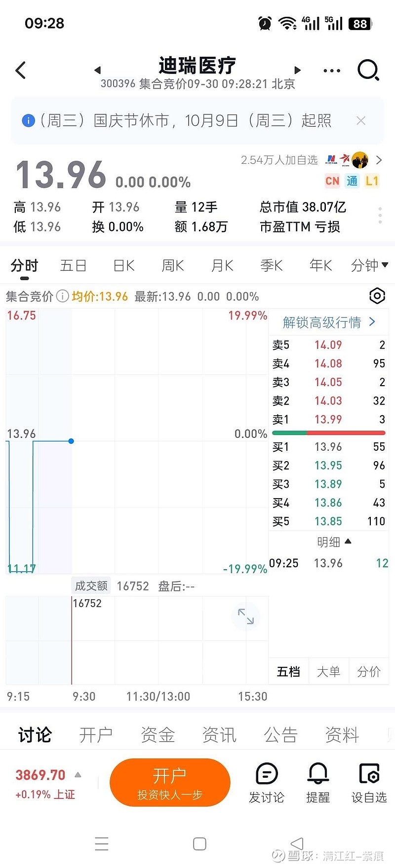This screenshot has height=868, width=395.
Task: Open chart settings hexagon icon
Action: pyautogui.click(x=377, y=296)
